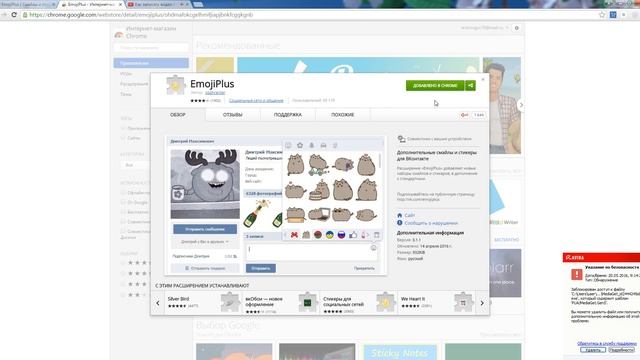
Task: Open the Все category dropdown in the sidebar
Action: coord(135,165)
